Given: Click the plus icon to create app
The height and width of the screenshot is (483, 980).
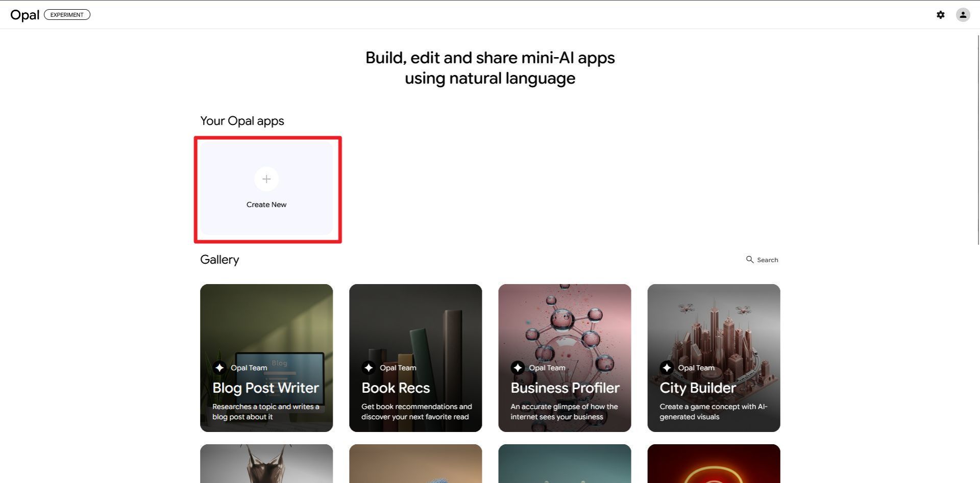Looking at the screenshot, I should pos(266,179).
